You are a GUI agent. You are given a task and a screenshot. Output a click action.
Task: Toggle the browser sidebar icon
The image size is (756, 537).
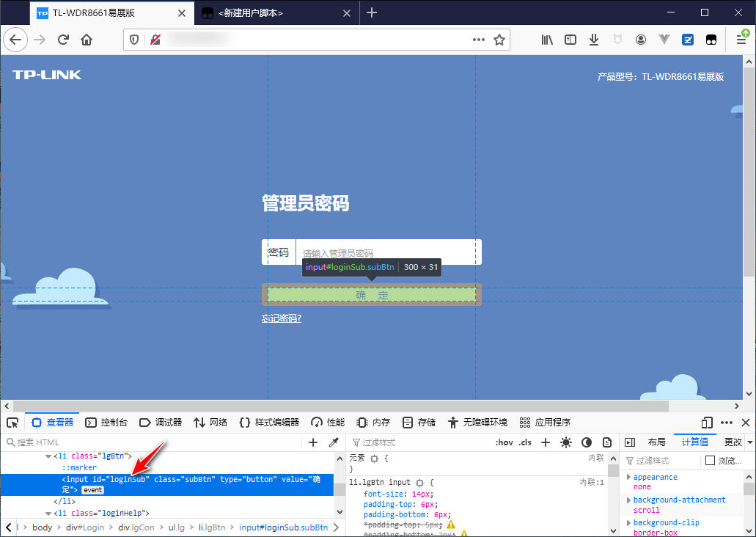tap(570, 40)
